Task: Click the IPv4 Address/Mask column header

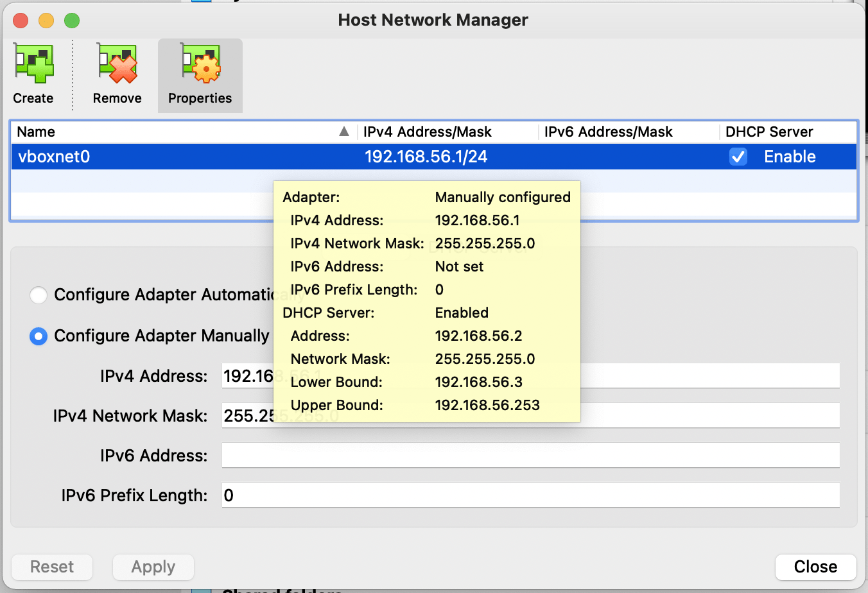Action: click(x=447, y=132)
